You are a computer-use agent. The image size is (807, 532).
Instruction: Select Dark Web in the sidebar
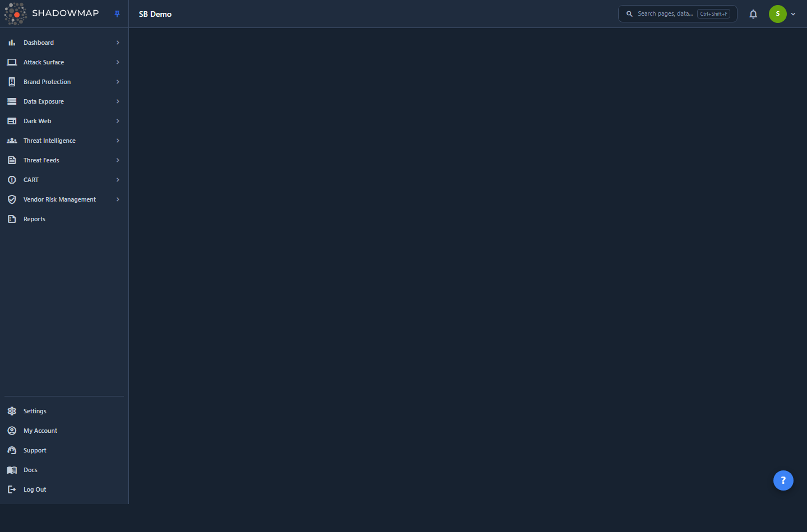pyautogui.click(x=37, y=121)
